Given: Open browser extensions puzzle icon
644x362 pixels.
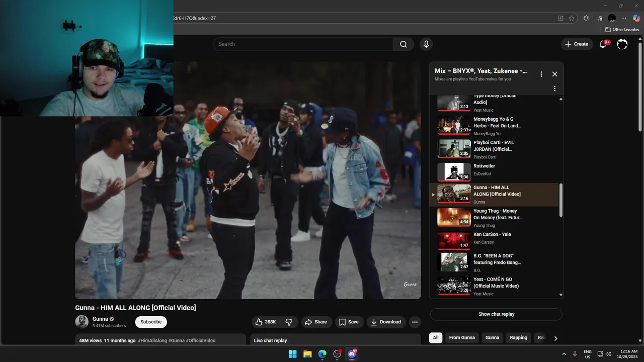Looking at the screenshot, I should pyautogui.click(x=586, y=18).
